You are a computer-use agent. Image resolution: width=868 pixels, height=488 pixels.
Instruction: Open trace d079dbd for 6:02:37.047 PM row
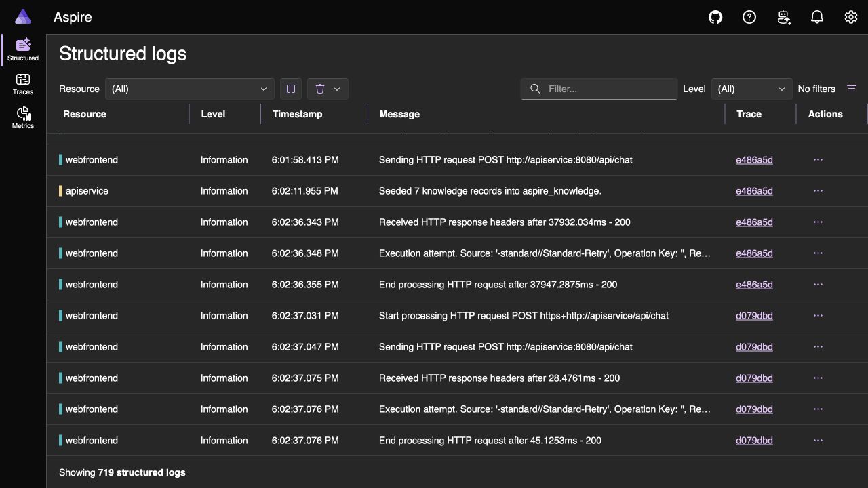(754, 347)
